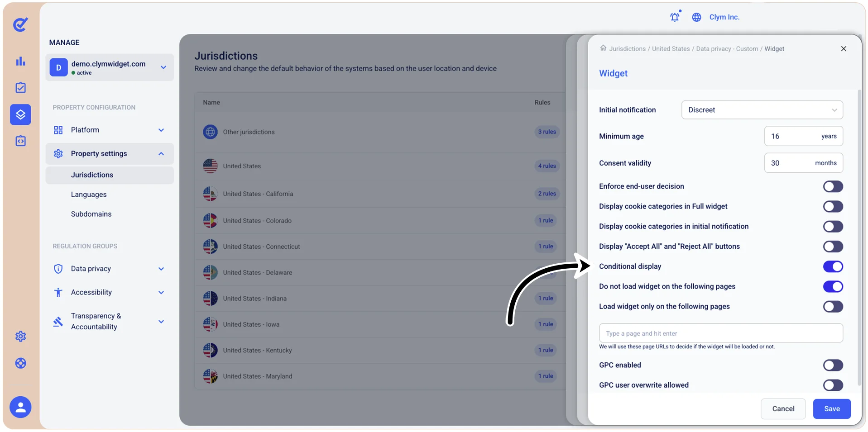Click the Clym logo icon
This screenshot has height=432, width=868.
[x=20, y=24]
